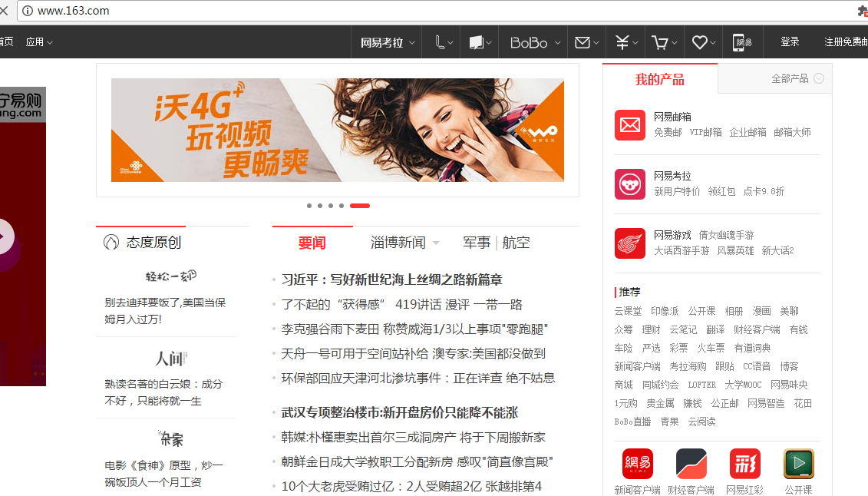The image size is (868, 496).
Task: Click the 沃4G+ banner advertisement image
Action: (337, 130)
